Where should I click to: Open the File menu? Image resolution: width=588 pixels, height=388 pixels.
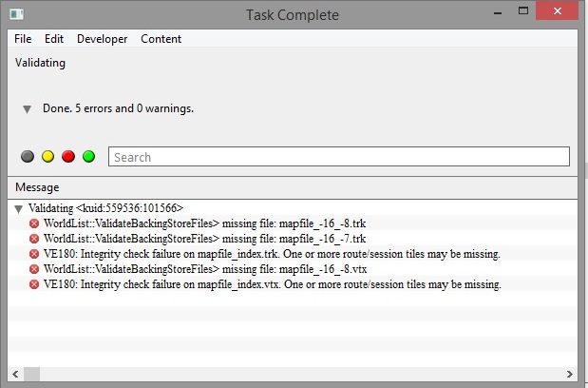tap(24, 39)
